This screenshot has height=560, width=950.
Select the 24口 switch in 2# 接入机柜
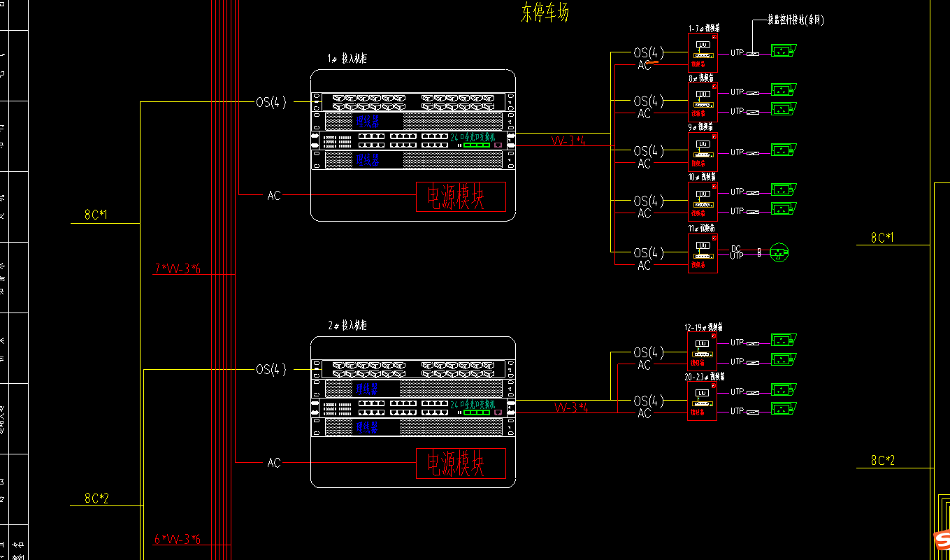tap(412, 408)
